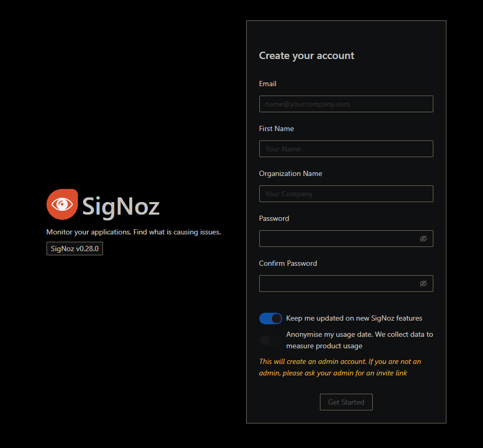Click the SigNoz wordmark text
This screenshot has height=448, width=483.
121,206
